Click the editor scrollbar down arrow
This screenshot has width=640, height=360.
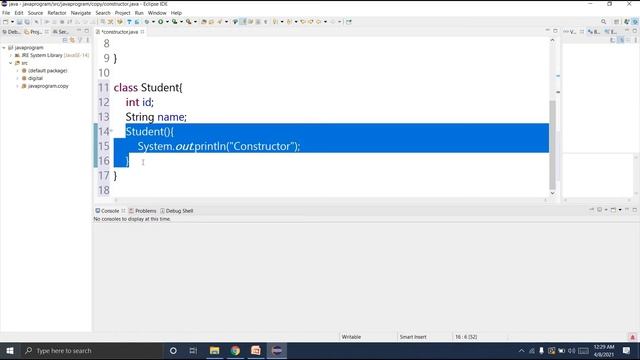pos(553,193)
